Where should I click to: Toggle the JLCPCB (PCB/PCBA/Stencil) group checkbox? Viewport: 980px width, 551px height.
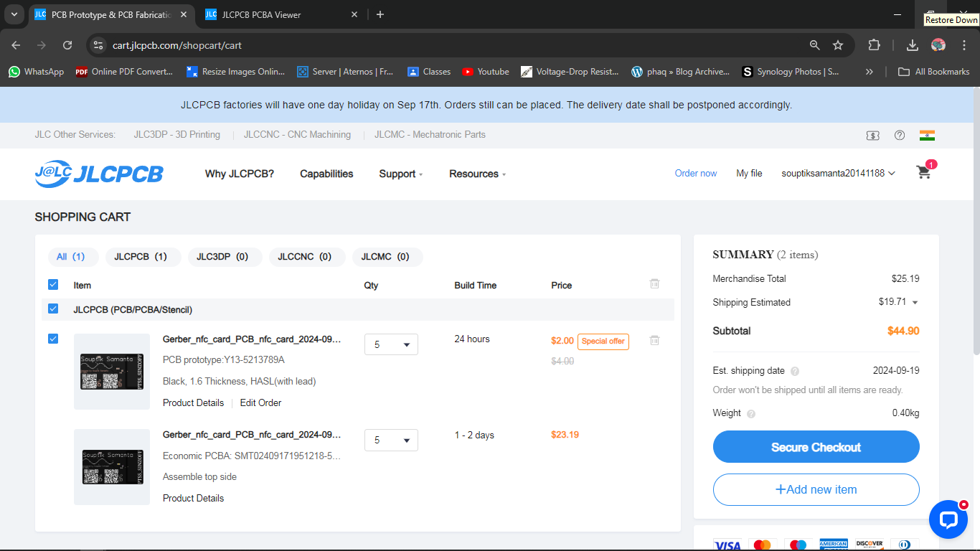point(53,309)
